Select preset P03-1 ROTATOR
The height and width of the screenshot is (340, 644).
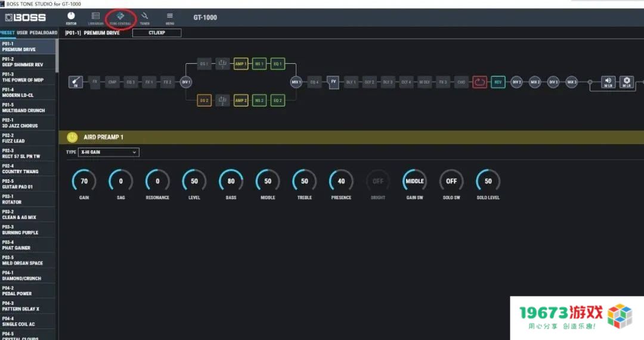point(27,199)
